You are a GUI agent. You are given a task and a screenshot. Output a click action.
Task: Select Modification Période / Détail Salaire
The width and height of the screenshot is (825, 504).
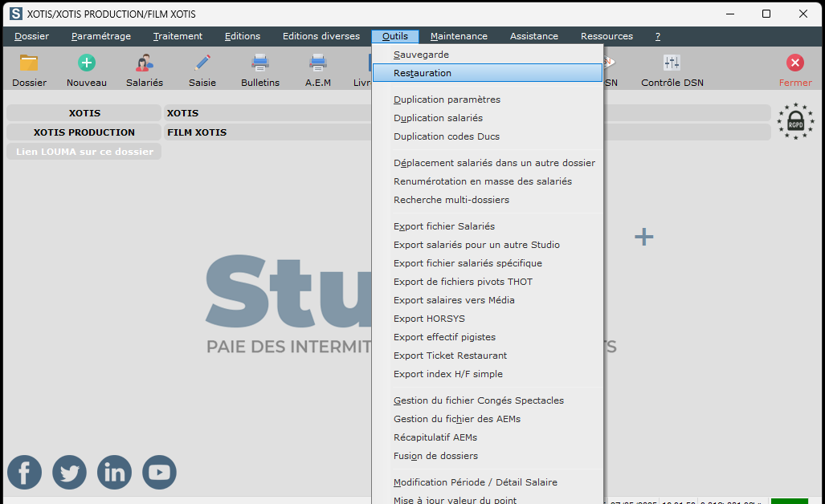pos(488,482)
